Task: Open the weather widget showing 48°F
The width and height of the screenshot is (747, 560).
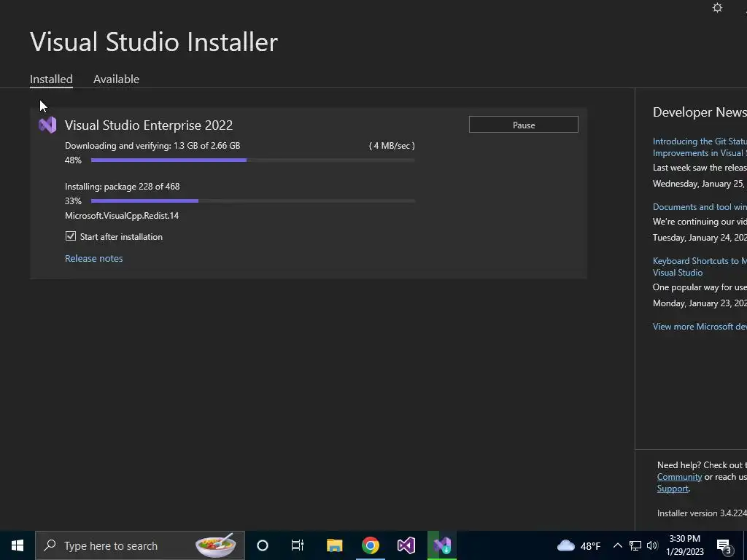Action: click(x=578, y=545)
